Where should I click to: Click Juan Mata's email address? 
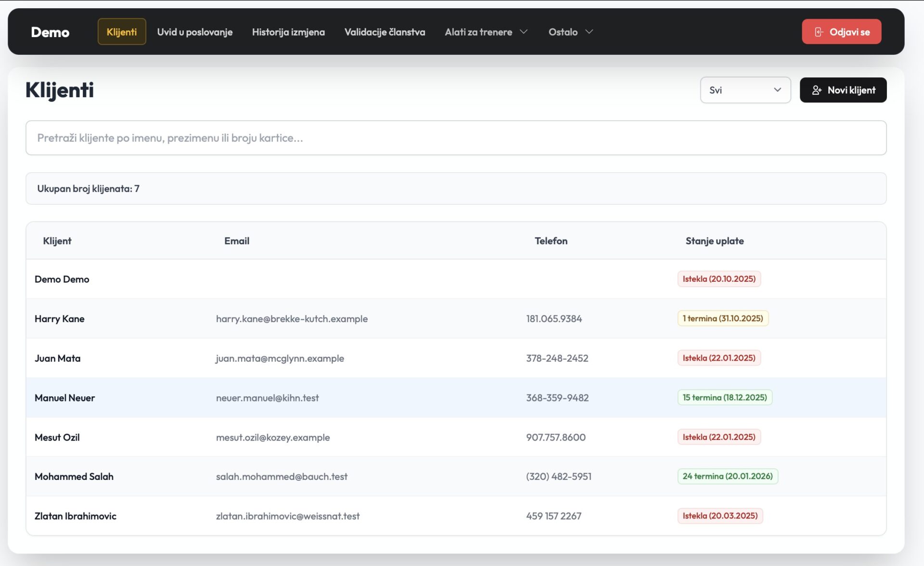tap(280, 358)
